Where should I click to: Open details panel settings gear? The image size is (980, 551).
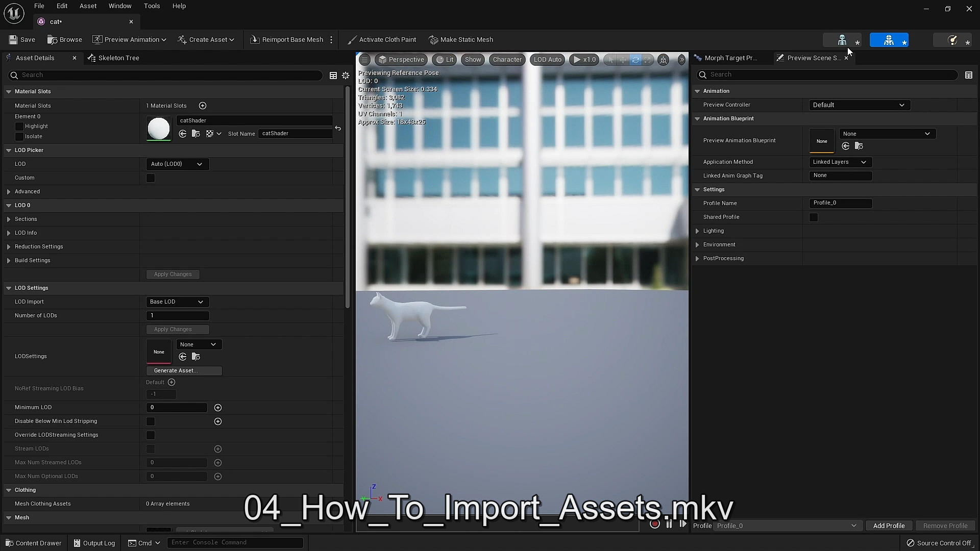[x=346, y=76]
